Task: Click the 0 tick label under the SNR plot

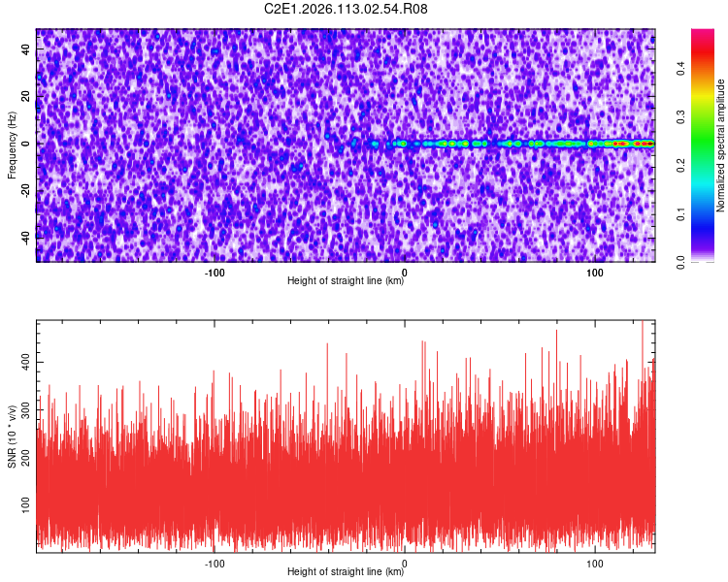Action: (404, 563)
